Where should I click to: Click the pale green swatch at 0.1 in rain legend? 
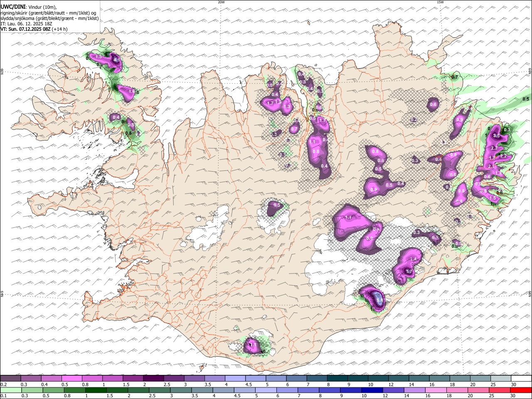point(11,390)
